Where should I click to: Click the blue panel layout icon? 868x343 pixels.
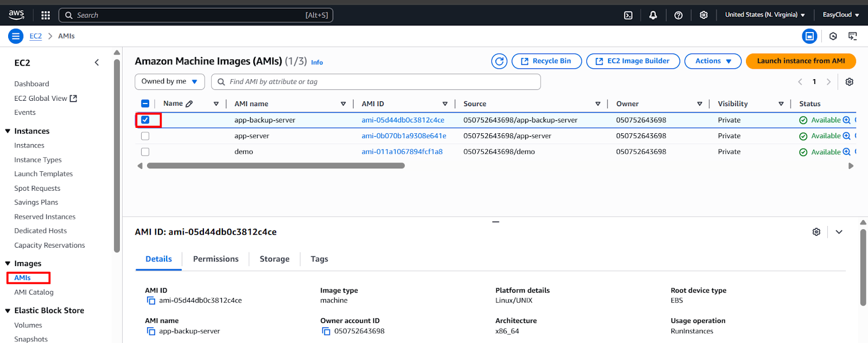(x=809, y=36)
